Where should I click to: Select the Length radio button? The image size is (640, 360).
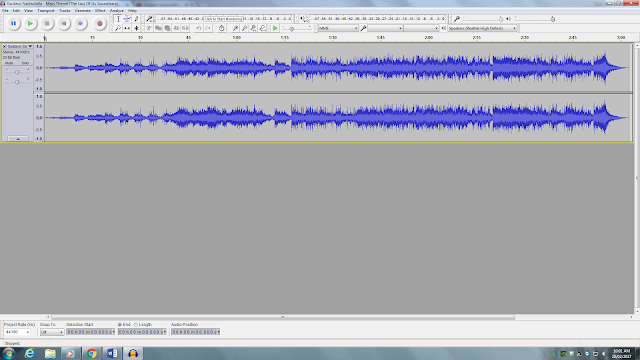pyautogui.click(x=136, y=324)
